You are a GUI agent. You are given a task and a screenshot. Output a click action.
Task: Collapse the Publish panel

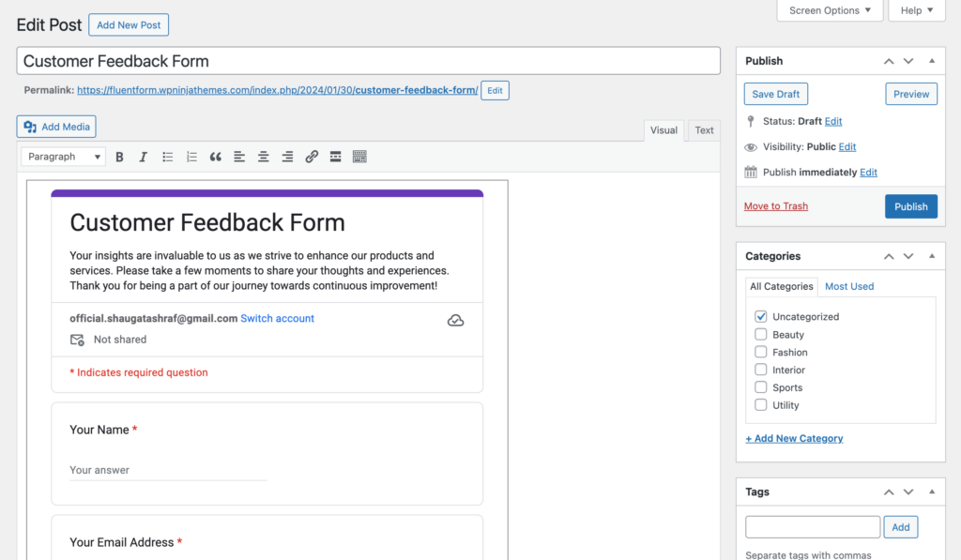click(x=932, y=61)
